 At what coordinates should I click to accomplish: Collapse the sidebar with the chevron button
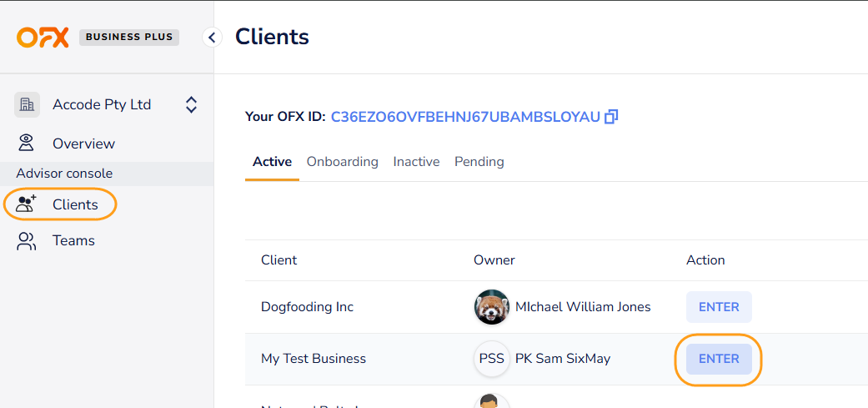pyautogui.click(x=212, y=38)
